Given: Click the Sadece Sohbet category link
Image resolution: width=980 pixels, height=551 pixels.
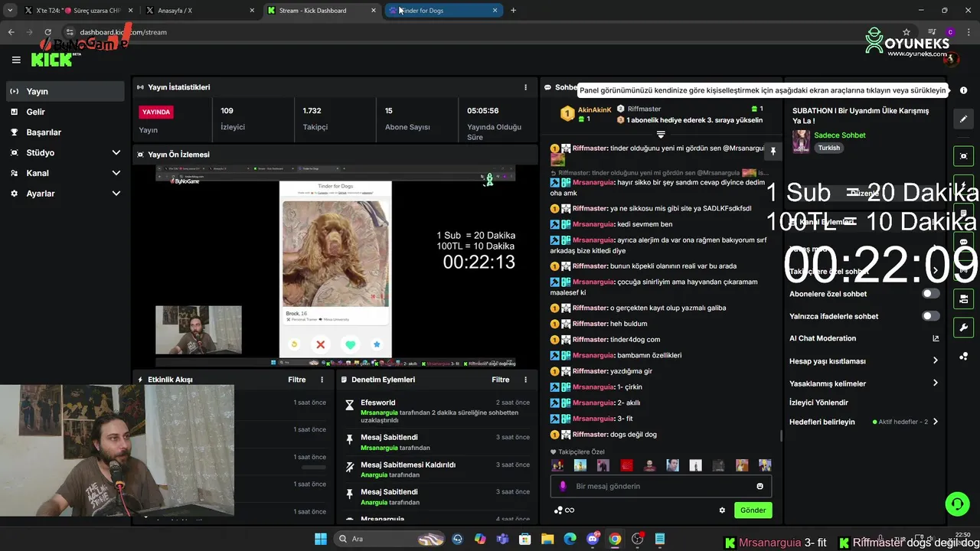Looking at the screenshot, I should coord(840,135).
